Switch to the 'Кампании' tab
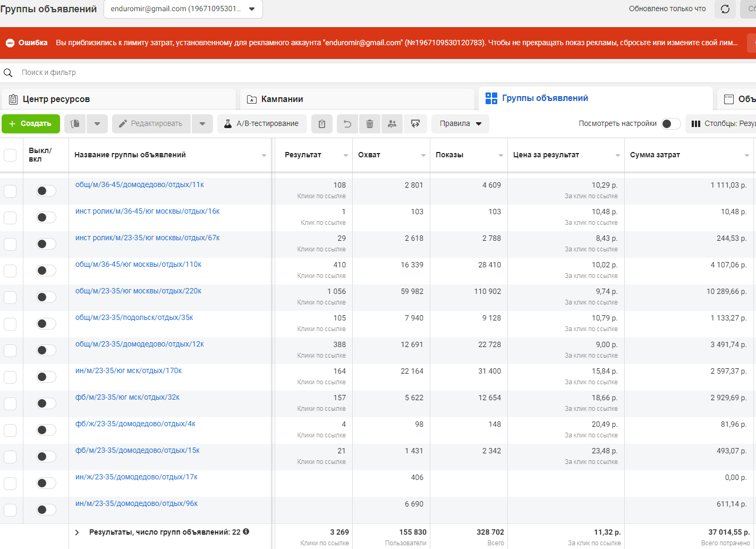Screen dimensions: 756x549 click(x=282, y=99)
